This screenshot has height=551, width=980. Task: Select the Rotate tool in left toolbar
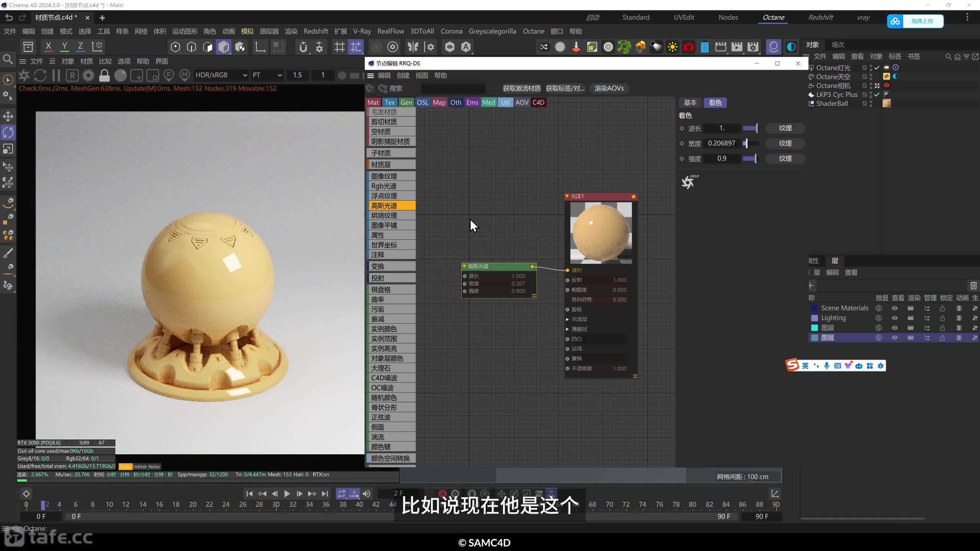(8, 133)
